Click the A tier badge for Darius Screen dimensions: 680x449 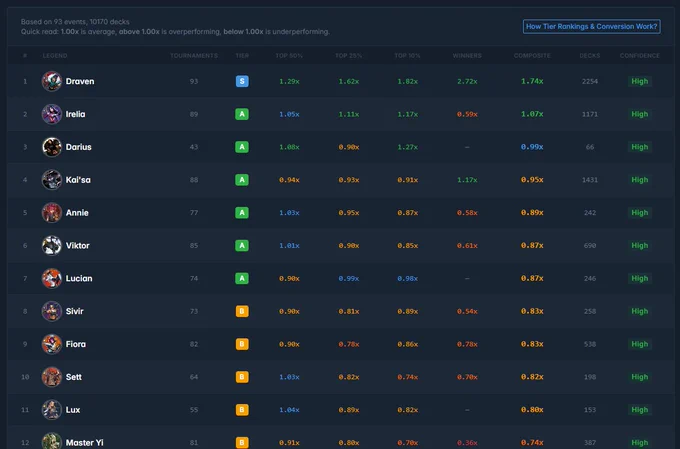[242, 147]
